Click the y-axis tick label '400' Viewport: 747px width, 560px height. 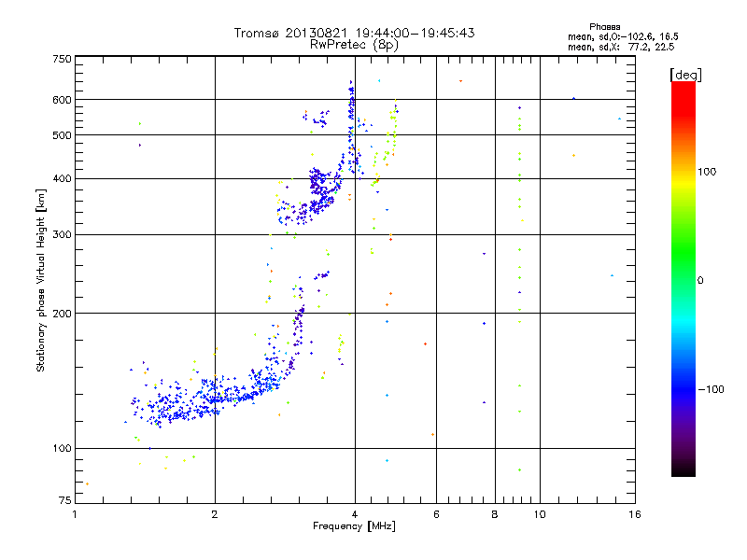(x=62, y=178)
